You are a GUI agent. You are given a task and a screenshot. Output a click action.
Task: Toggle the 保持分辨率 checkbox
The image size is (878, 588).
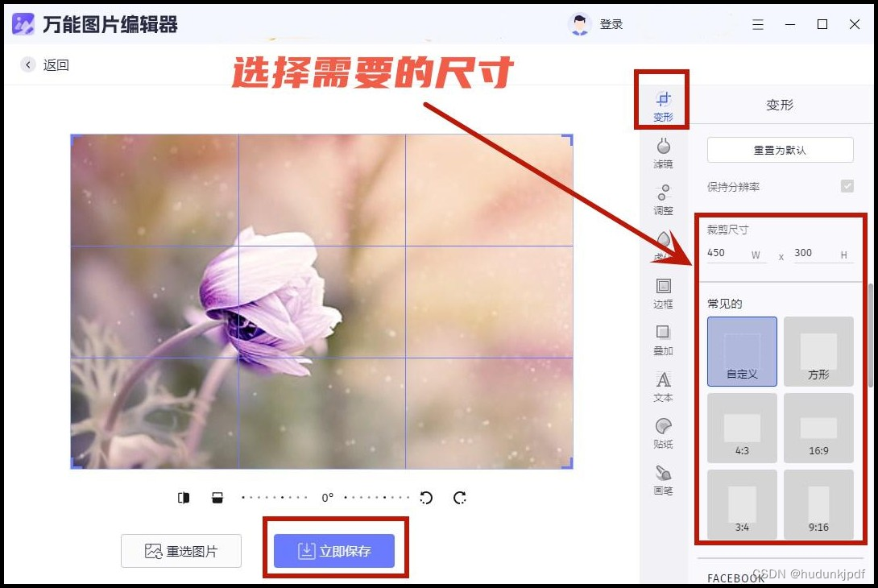pos(847,186)
